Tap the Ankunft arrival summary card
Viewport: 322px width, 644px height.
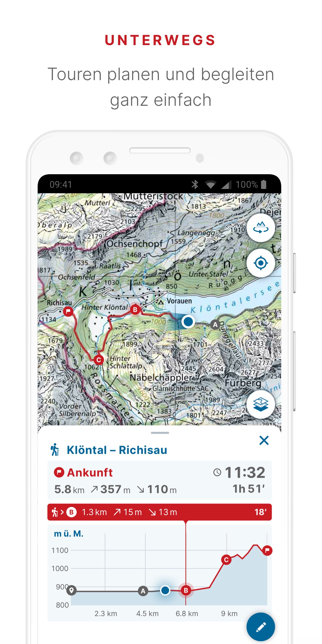coord(159,480)
